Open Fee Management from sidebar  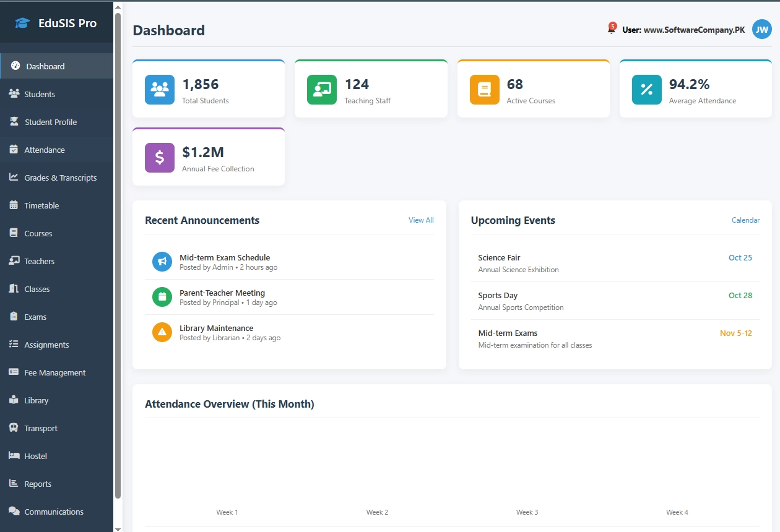tap(54, 372)
